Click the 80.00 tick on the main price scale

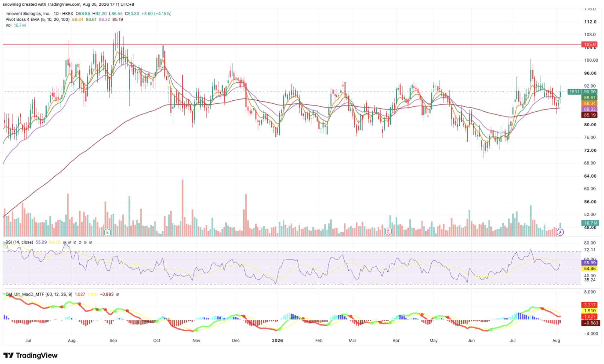590,125
